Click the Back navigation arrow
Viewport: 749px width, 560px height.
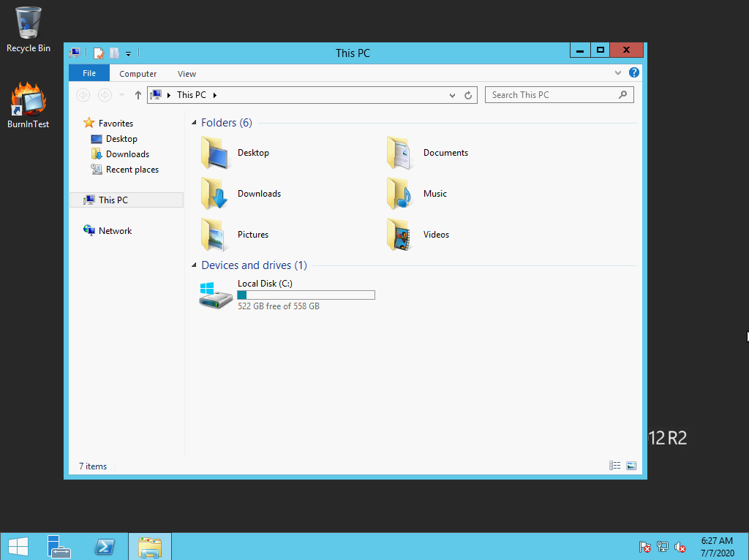(83, 95)
